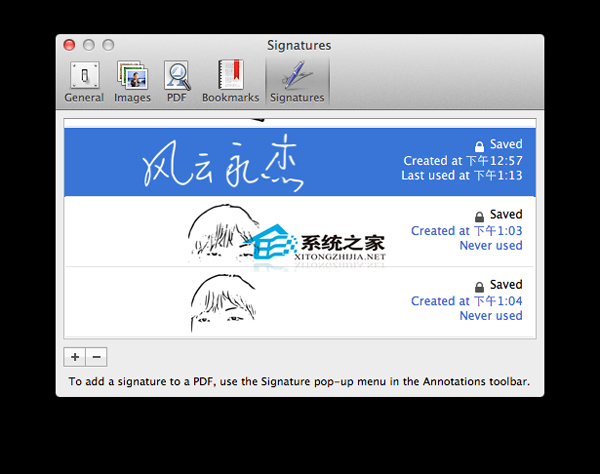
Task: Click "Never used" under the 下午1:03 signature
Action: point(490,246)
